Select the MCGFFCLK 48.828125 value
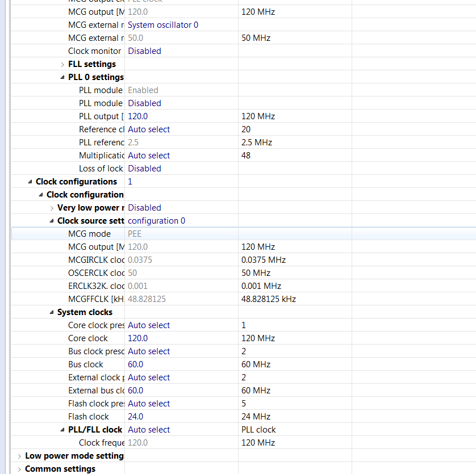The height and width of the screenshot is (474, 476). 147,299
